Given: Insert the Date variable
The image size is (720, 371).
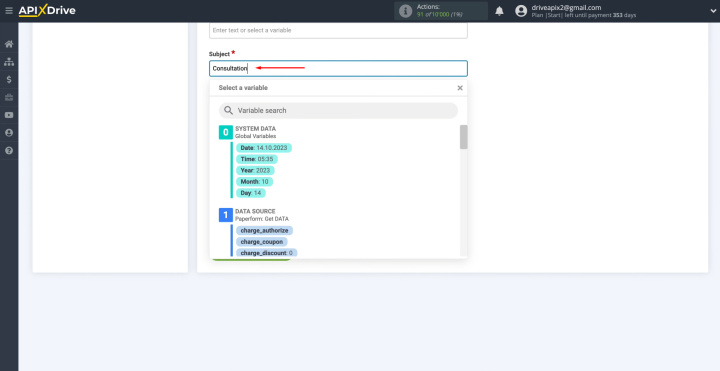Looking at the screenshot, I should tap(264, 148).
